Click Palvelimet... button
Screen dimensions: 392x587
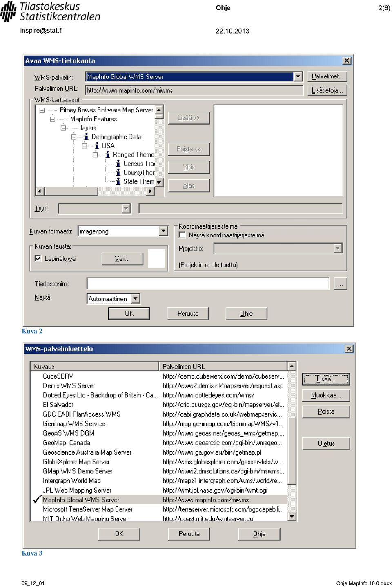[327, 76]
